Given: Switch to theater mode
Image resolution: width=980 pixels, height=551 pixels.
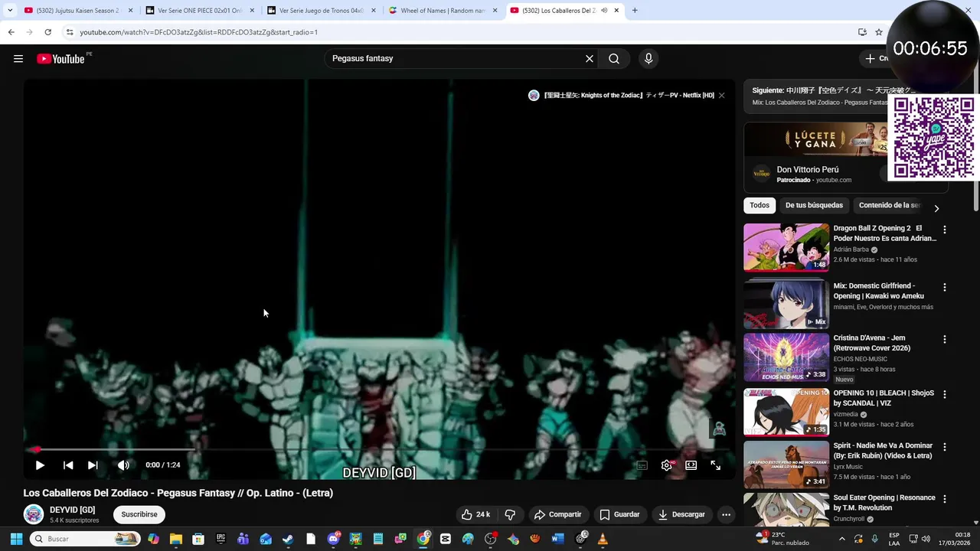Looking at the screenshot, I should [x=691, y=465].
